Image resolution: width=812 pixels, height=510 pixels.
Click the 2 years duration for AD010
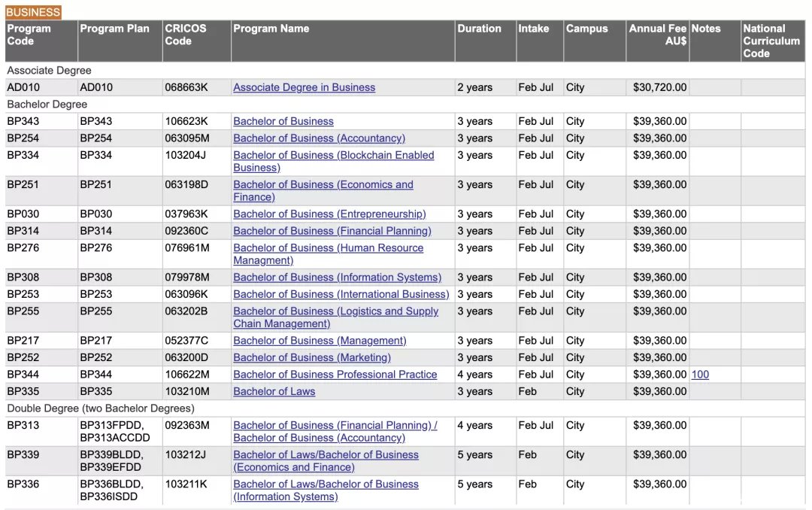point(474,87)
